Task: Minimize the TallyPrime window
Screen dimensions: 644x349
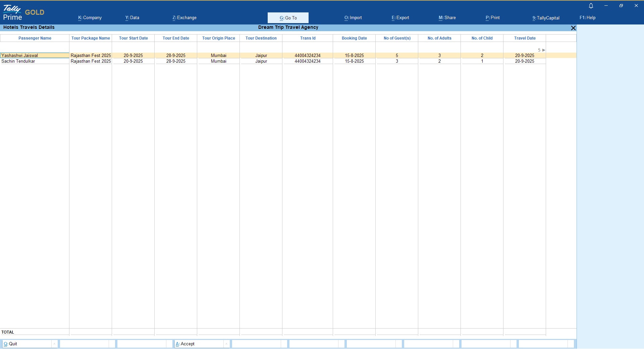Action: (x=606, y=6)
